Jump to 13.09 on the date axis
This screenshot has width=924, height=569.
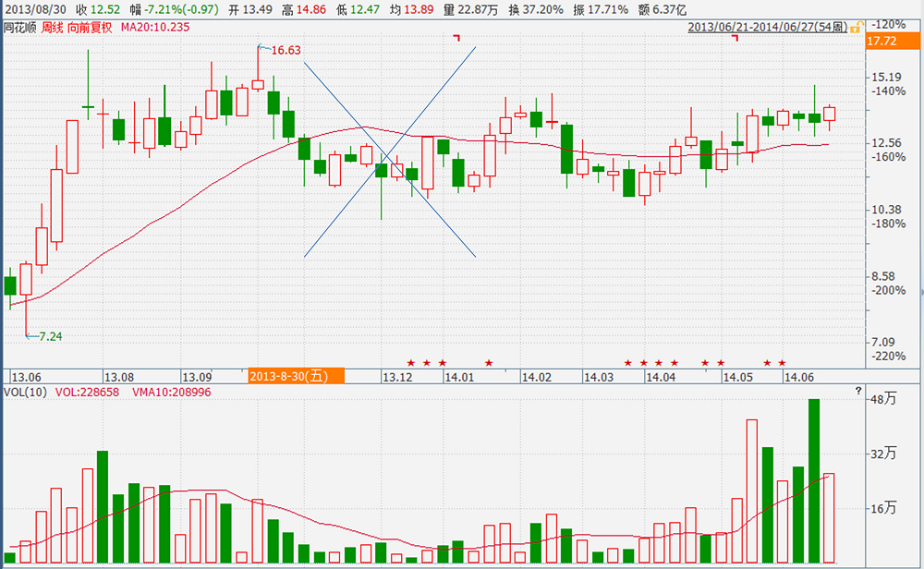197,378
